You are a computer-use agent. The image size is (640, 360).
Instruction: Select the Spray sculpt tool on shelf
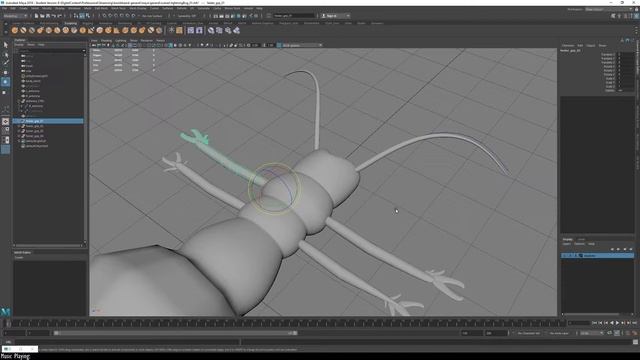click(74, 30)
